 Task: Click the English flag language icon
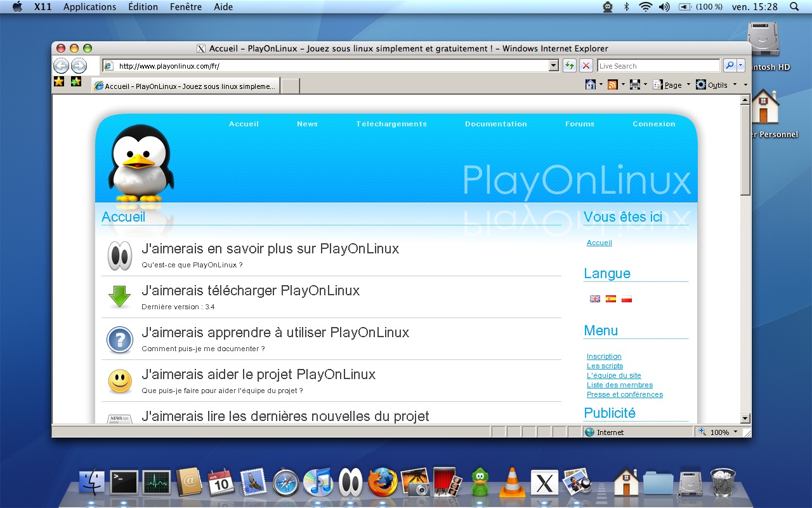point(595,298)
